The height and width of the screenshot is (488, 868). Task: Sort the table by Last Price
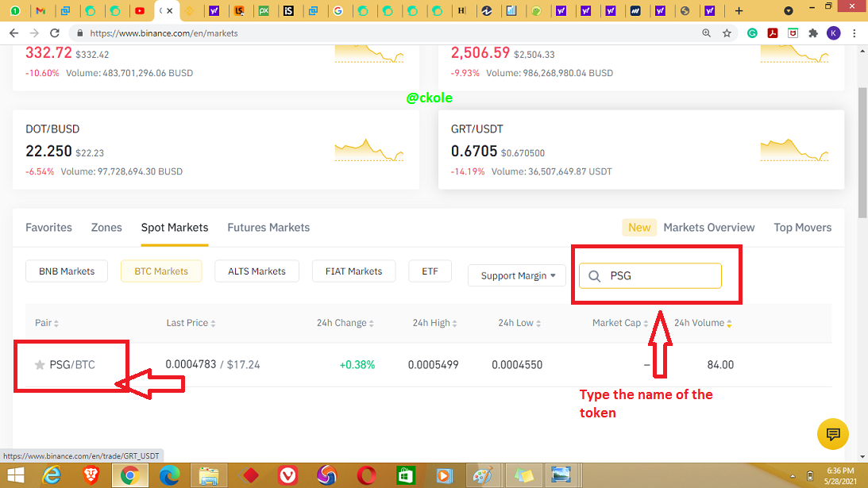191,323
